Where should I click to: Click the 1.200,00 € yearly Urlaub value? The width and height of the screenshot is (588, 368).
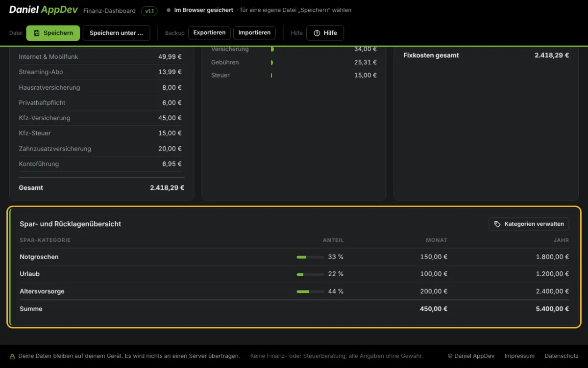(552, 274)
